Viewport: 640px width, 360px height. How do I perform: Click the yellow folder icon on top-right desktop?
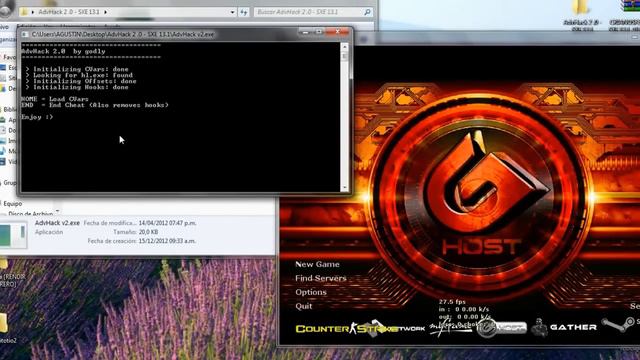pyautogui.click(x=580, y=8)
